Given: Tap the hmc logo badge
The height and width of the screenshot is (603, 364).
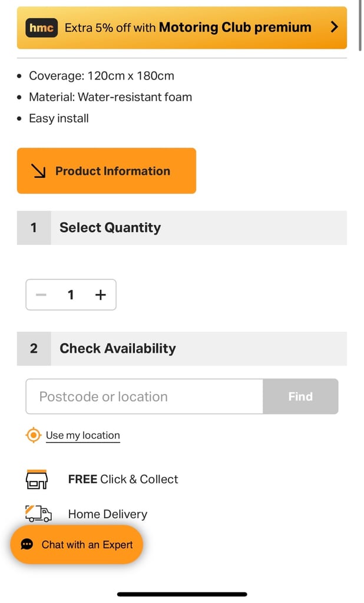Looking at the screenshot, I should (42, 28).
